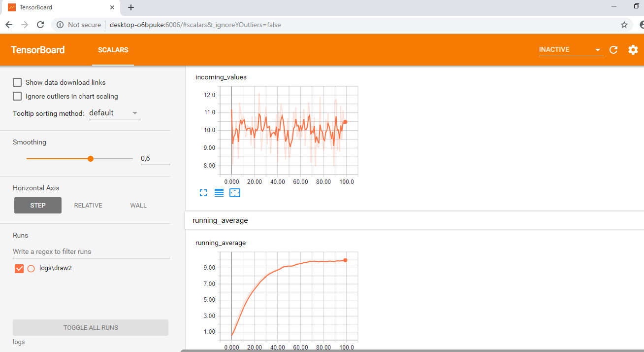Close the TensorBoard browser tab
Image resolution: width=644 pixels, height=352 pixels.
pos(112,7)
